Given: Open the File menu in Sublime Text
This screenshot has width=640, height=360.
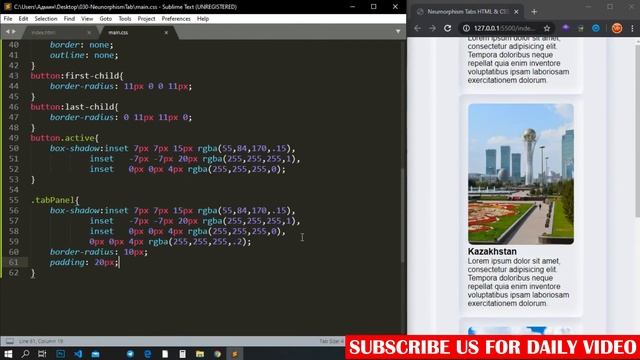Looking at the screenshot, I should point(8,19).
